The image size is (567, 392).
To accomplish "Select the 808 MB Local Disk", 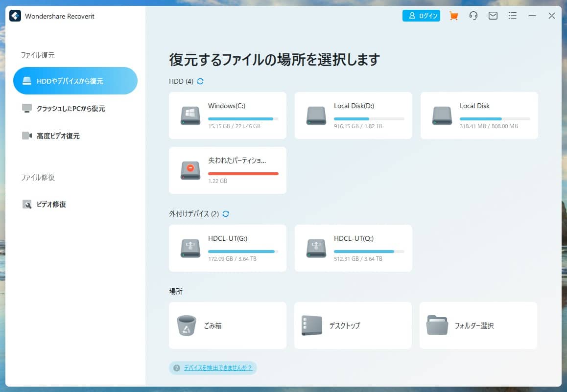I will [479, 115].
